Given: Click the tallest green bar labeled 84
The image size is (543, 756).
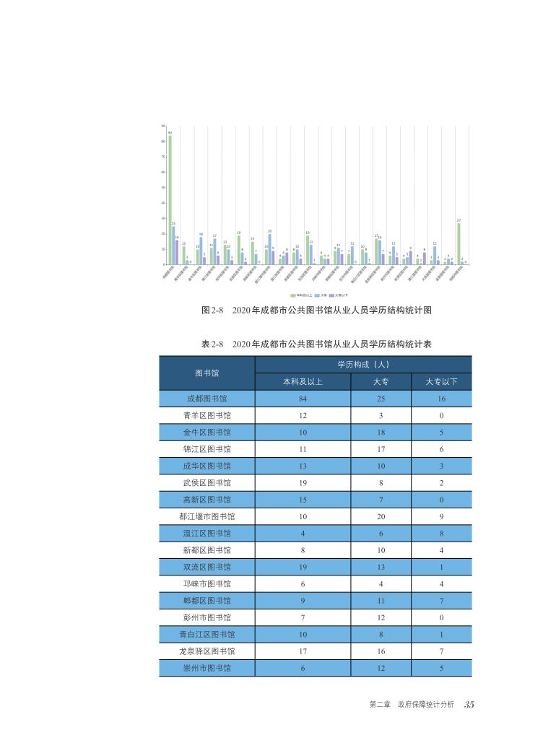Looking at the screenshot, I should click(170, 200).
